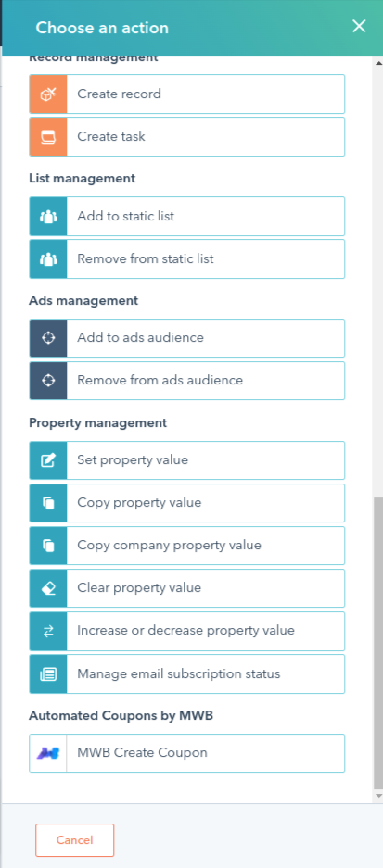
Task: Click the Set property value pencil icon
Action: 48,460
